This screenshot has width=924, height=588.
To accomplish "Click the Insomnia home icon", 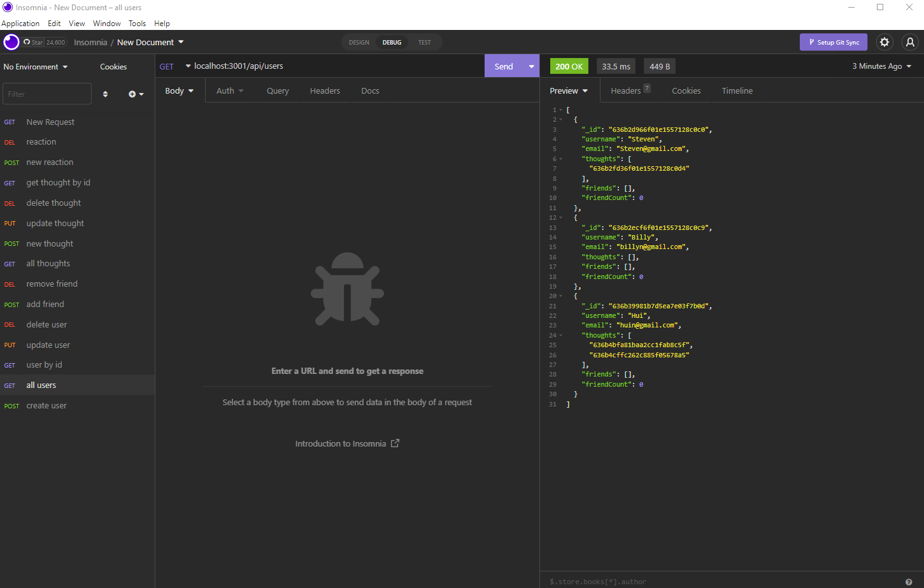I will 11,42.
